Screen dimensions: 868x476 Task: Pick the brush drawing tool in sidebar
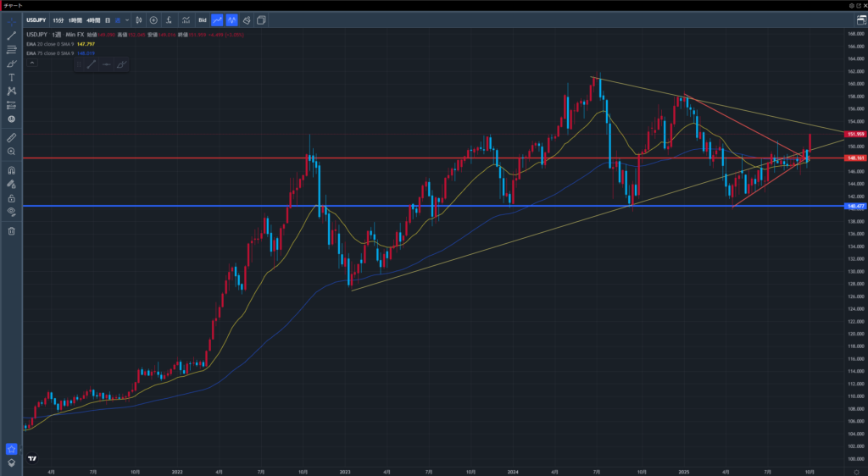click(x=12, y=64)
